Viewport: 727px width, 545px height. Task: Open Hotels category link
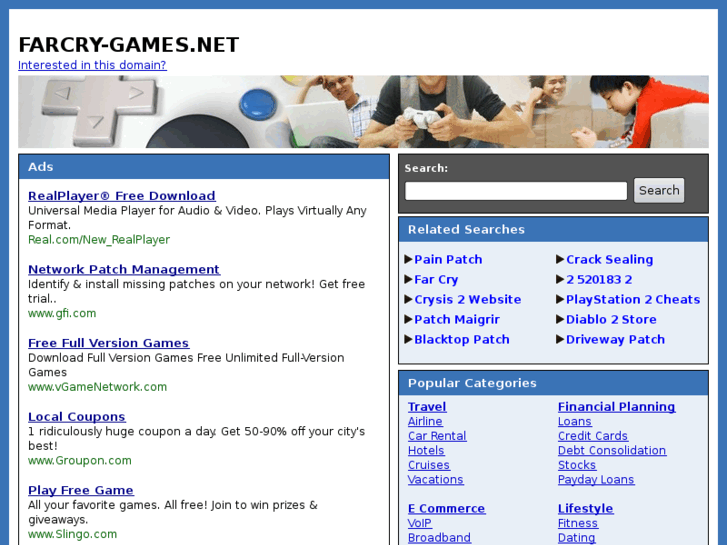coord(426,450)
